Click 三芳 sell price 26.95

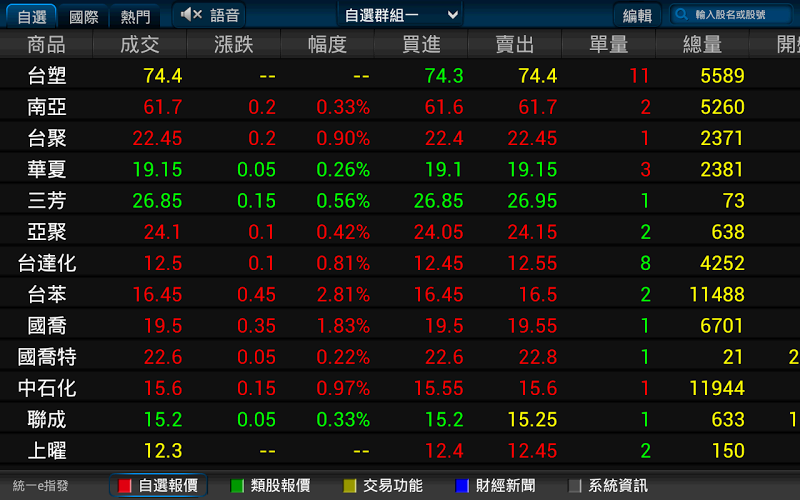click(x=532, y=201)
